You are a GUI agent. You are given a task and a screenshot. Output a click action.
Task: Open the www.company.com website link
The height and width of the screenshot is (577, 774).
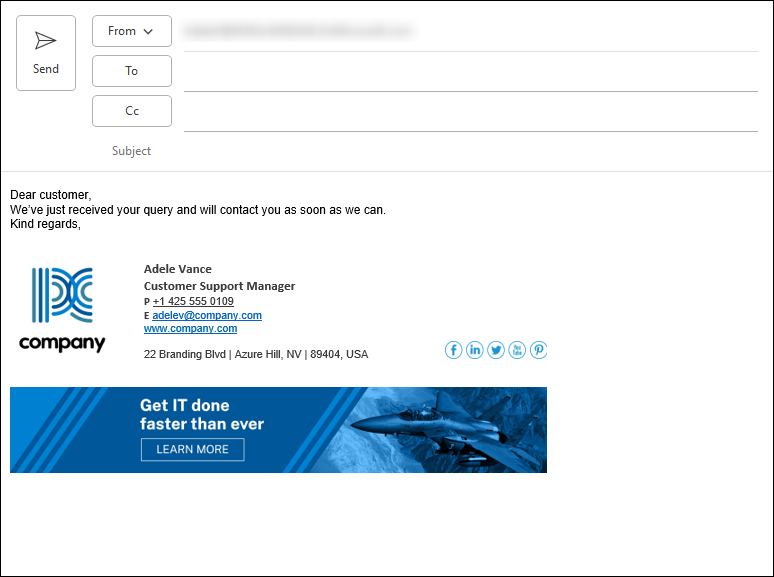pos(191,329)
